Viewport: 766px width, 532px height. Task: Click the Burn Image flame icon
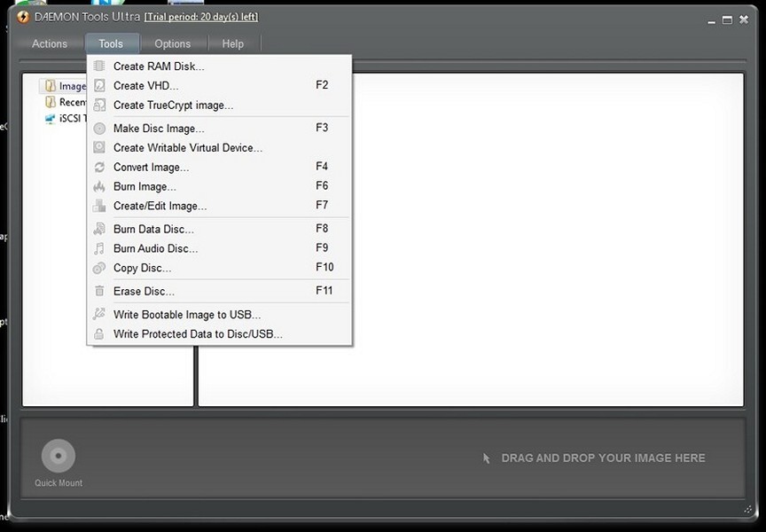click(x=99, y=186)
